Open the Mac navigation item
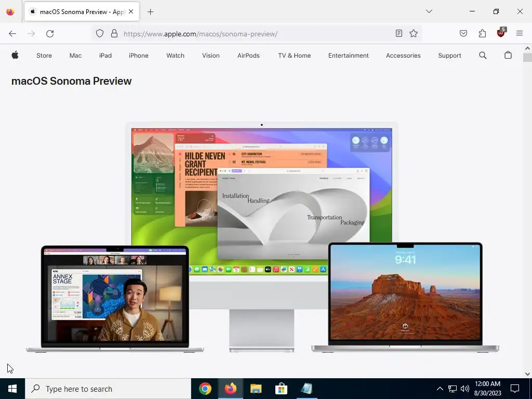 tap(75, 55)
